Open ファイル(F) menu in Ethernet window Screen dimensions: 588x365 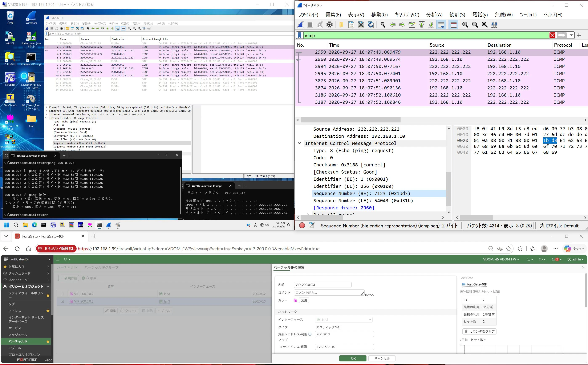pos(308,15)
